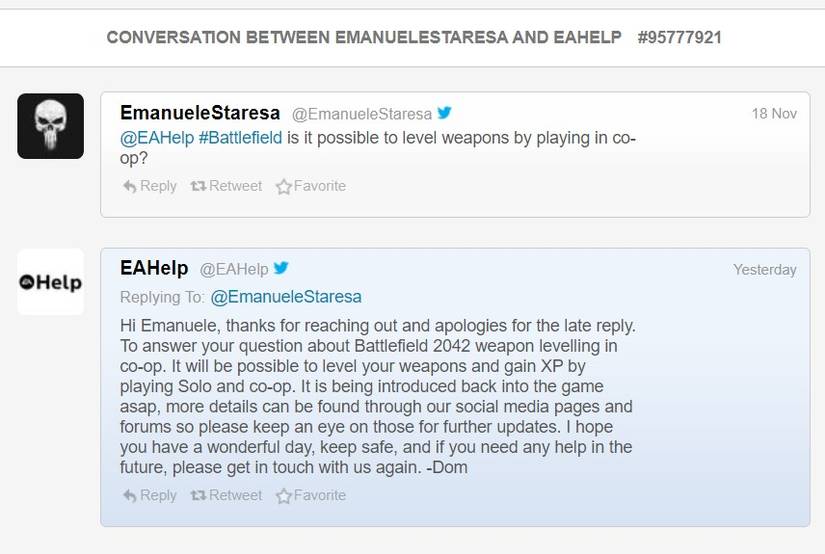Click the Yesterday timestamp
This screenshot has width=825, height=554.
point(764,269)
